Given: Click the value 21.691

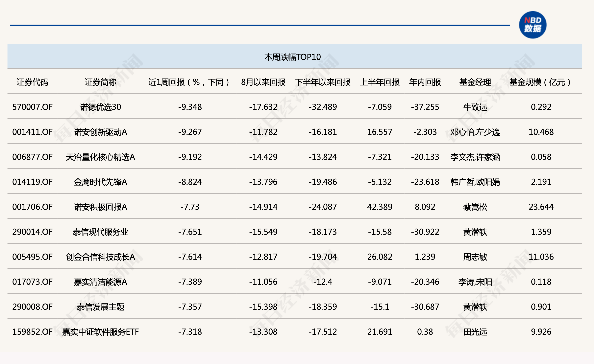Looking at the screenshot, I should click(380, 332).
